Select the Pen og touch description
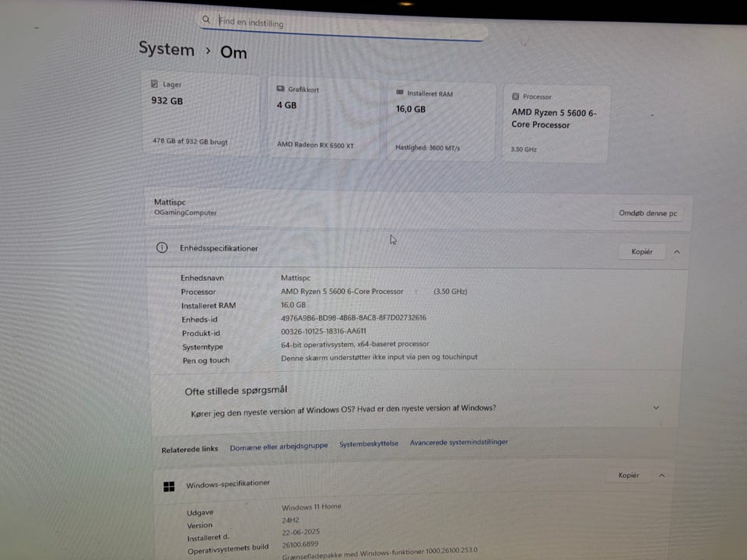 [379, 357]
